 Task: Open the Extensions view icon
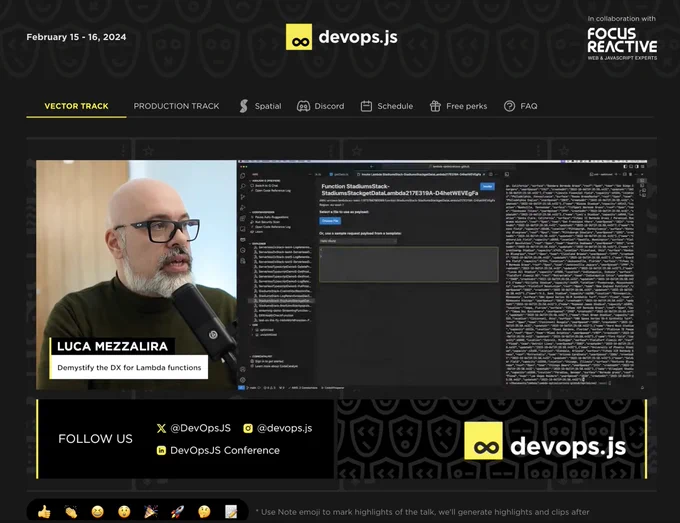(x=243, y=218)
